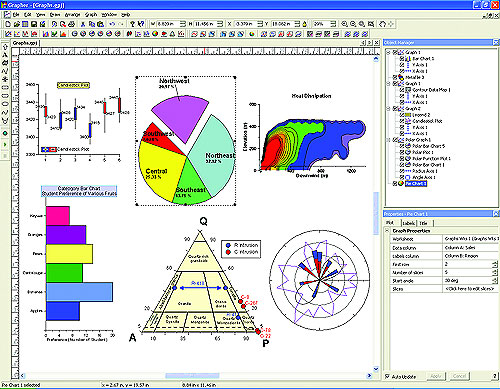The width and height of the screenshot is (500, 389).
Task: Switch to the Labels tab
Action: tap(408, 223)
